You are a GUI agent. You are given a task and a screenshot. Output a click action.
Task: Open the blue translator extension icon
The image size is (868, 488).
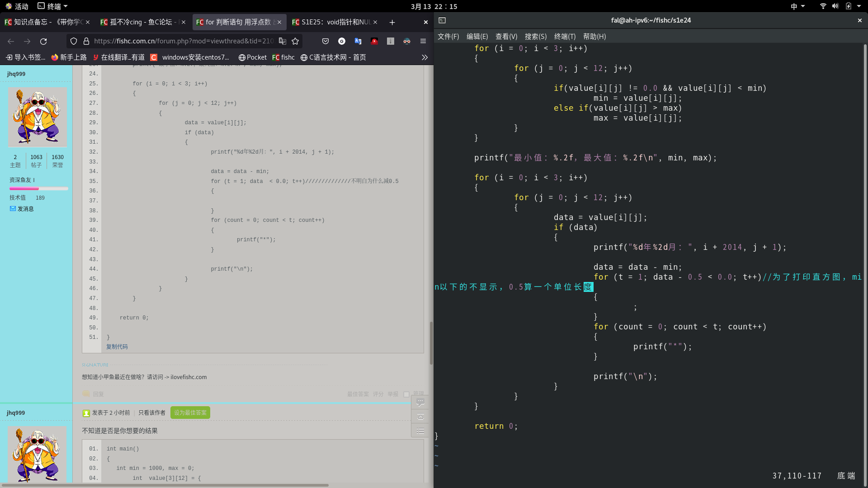pyautogui.click(x=358, y=41)
